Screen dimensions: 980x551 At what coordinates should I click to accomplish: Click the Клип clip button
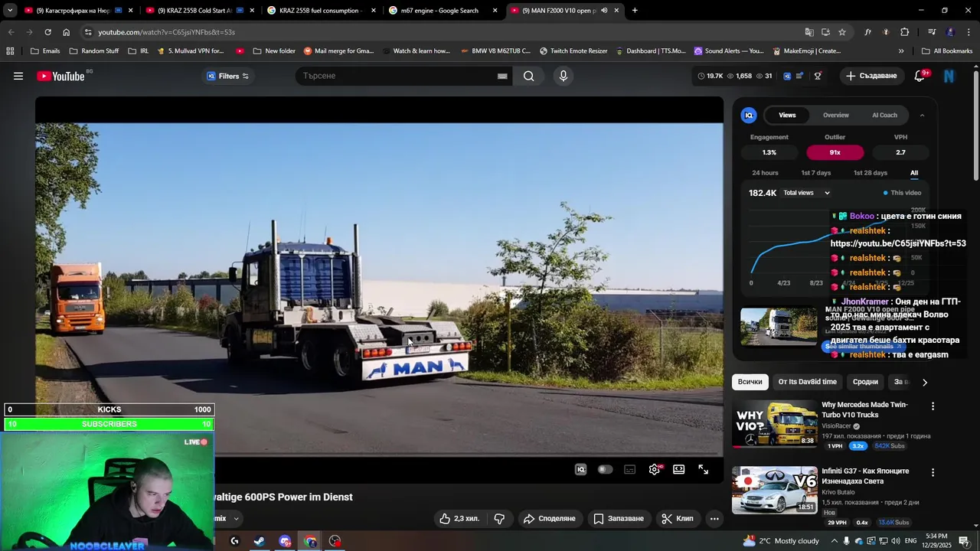point(678,518)
